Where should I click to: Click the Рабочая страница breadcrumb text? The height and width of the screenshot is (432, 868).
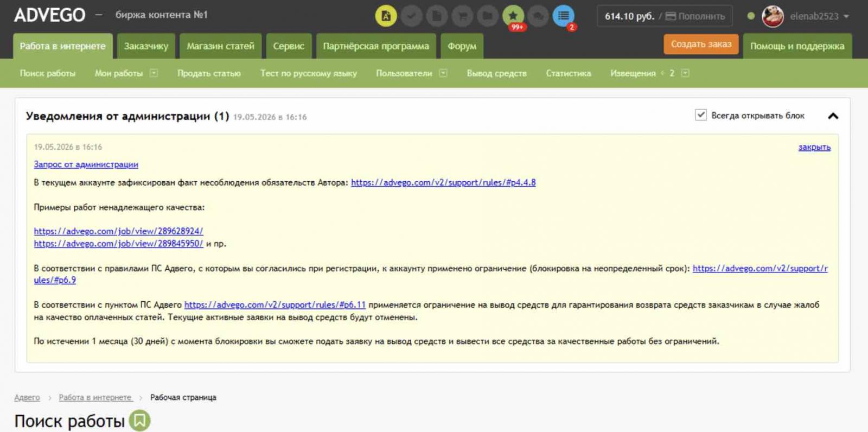(x=183, y=397)
